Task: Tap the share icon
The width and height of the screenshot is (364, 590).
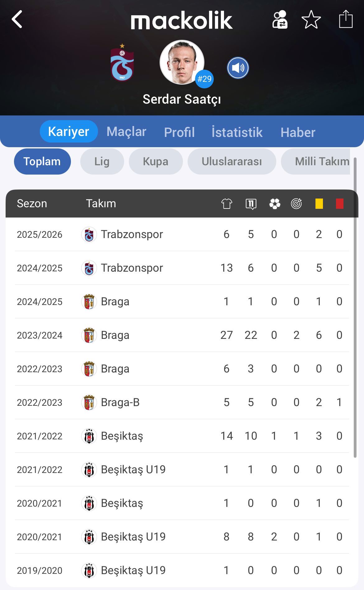Action: [346, 19]
